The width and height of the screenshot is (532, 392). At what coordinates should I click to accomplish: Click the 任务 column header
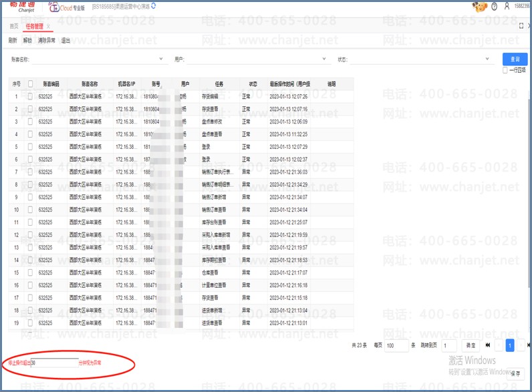pyautogui.click(x=219, y=83)
